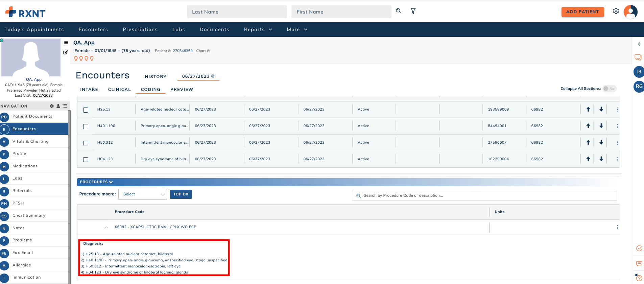The width and height of the screenshot is (644, 284).
Task: Click the procedure code search field
Action: click(484, 195)
